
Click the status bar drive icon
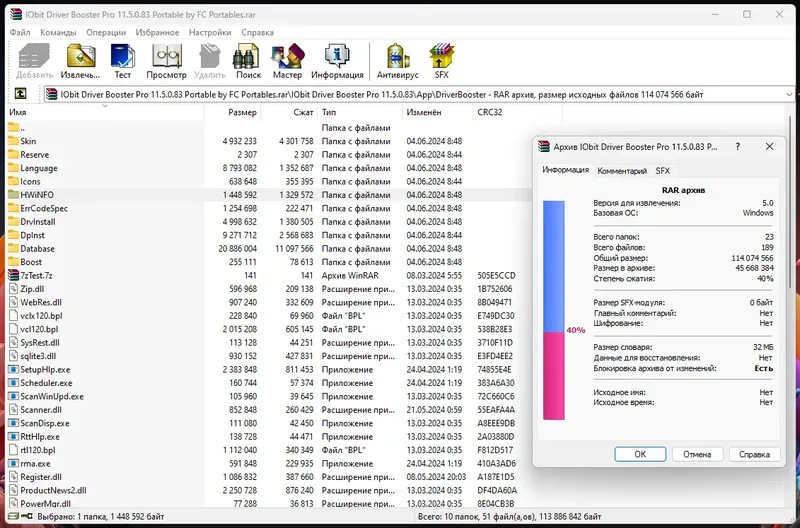click(x=13, y=516)
